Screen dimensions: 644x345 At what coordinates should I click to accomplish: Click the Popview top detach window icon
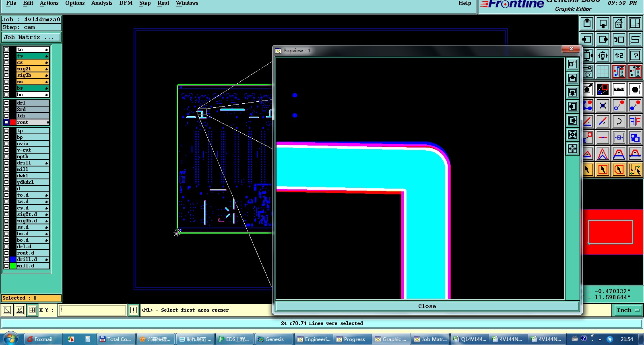[x=572, y=64]
